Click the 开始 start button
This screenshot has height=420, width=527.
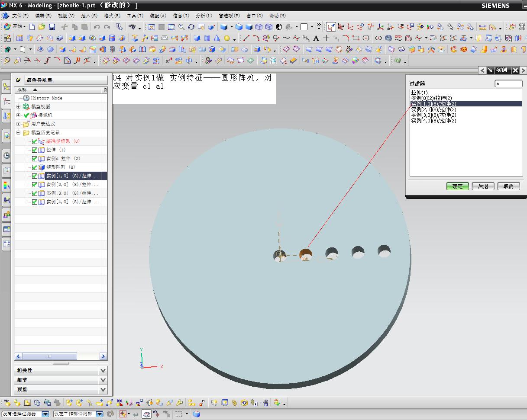[x=14, y=27]
